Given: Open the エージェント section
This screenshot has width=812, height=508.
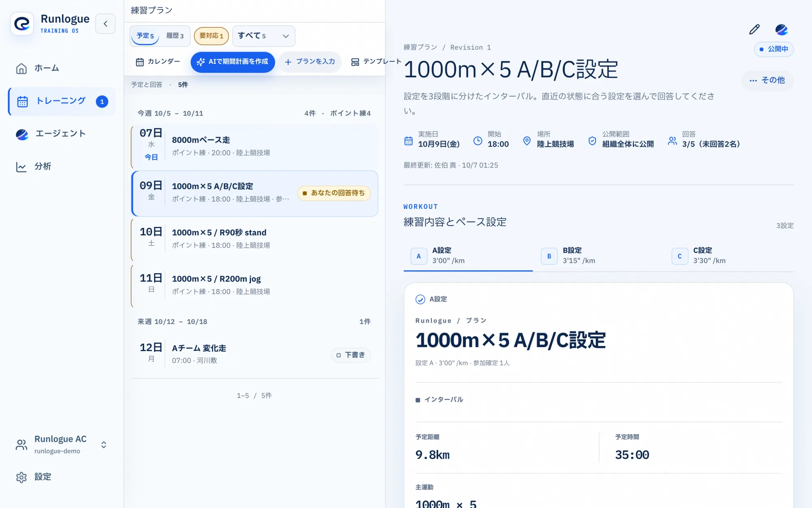Looking at the screenshot, I should (x=62, y=134).
